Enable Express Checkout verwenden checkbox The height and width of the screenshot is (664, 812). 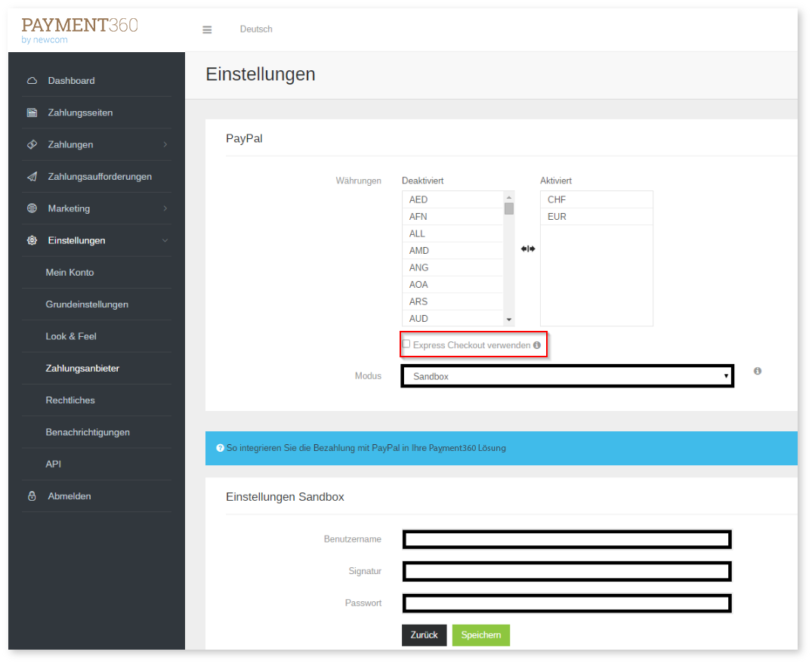pos(406,344)
